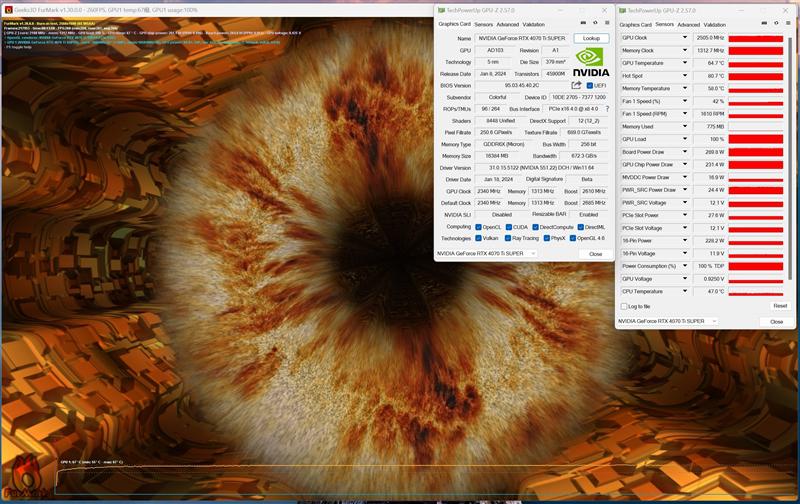800x504 pixels.
Task: Click refresh icon in GPU-Z Sensors window
Action: (776, 23)
